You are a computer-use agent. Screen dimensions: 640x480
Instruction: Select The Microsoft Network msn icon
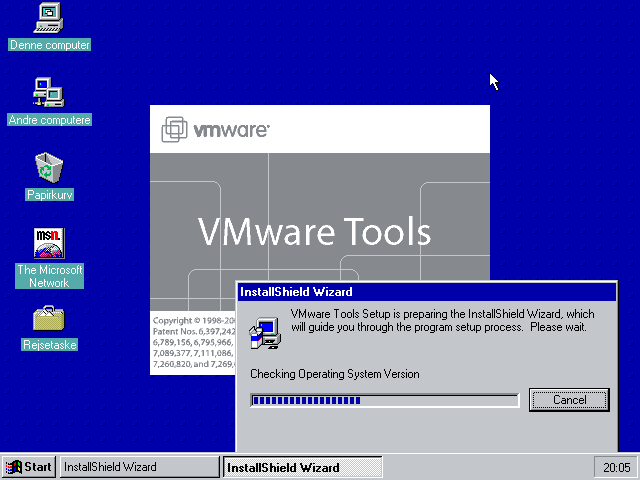tap(49, 243)
